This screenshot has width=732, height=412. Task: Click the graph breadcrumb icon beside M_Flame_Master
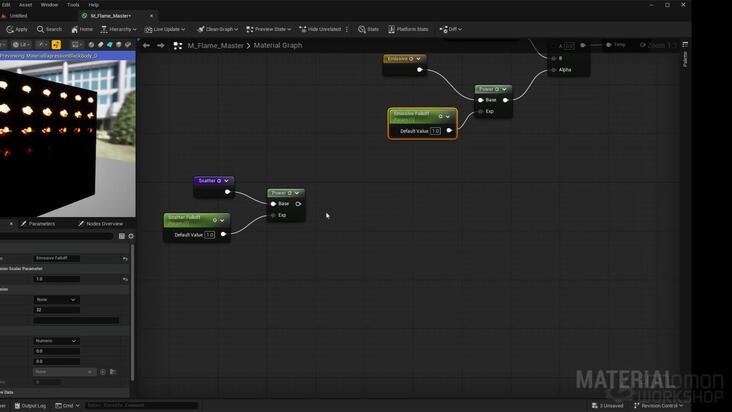[x=178, y=46]
